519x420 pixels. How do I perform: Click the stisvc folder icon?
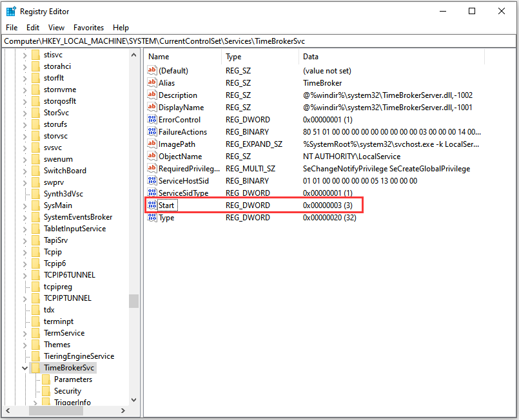(x=35, y=55)
